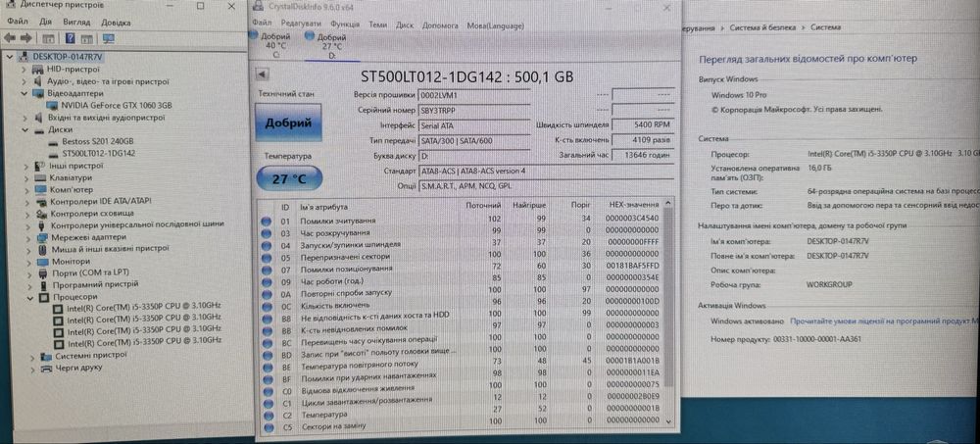Collapse the DESKTOP-0147R7V root node
The height and width of the screenshot is (444, 980).
click(x=10, y=57)
